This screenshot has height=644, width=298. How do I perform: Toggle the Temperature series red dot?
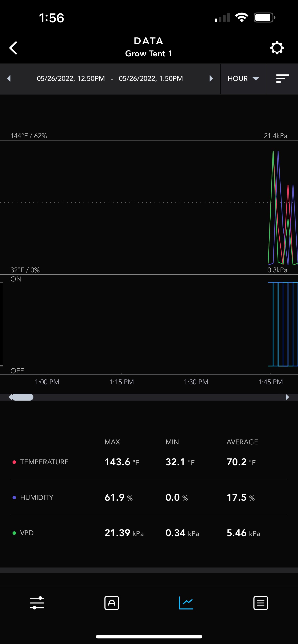pyautogui.click(x=15, y=462)
